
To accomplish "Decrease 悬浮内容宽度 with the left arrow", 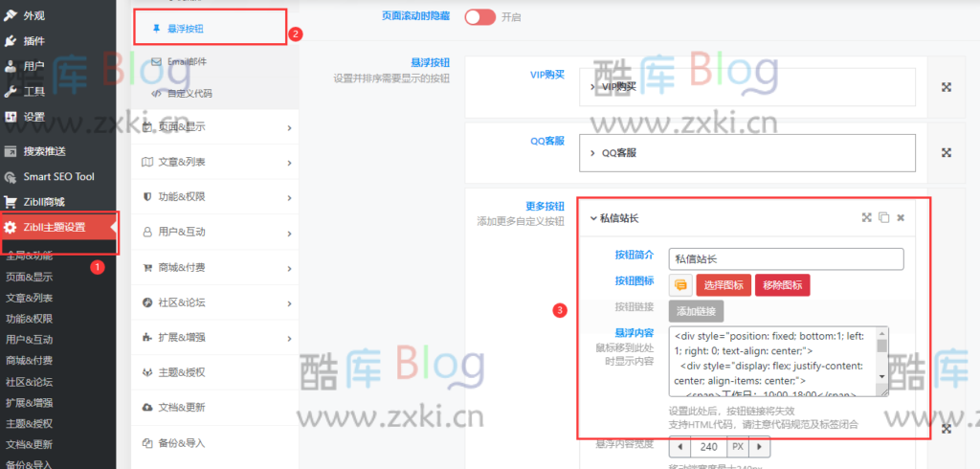I will 680,446.
